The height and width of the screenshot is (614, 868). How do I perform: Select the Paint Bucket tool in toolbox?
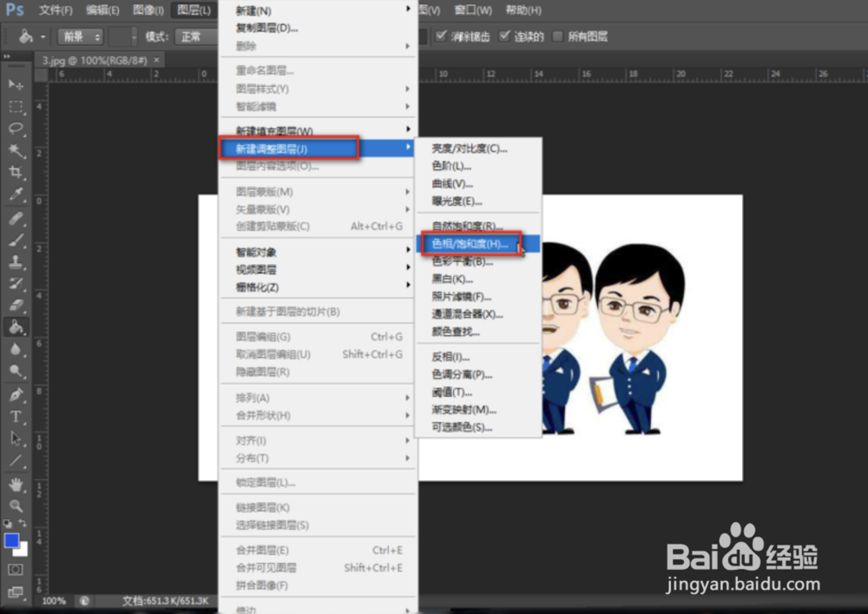16,327
